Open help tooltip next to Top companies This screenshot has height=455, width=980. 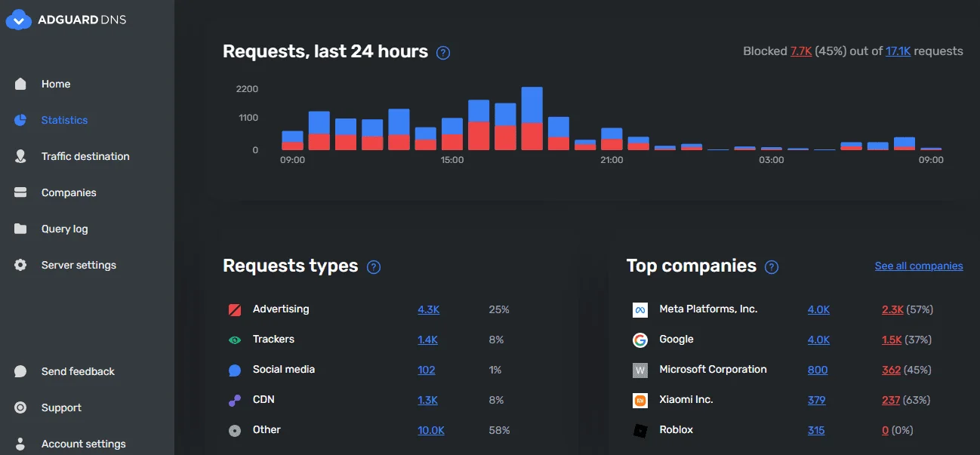[772, 267]
